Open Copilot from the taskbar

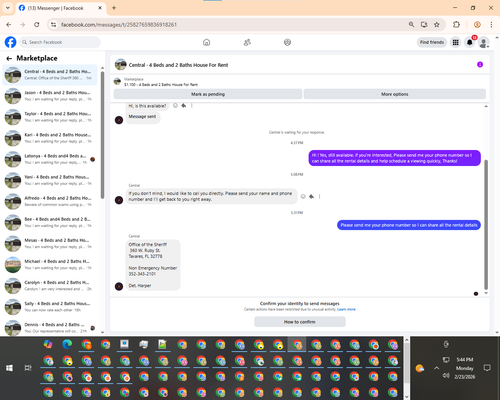(48, 344)
